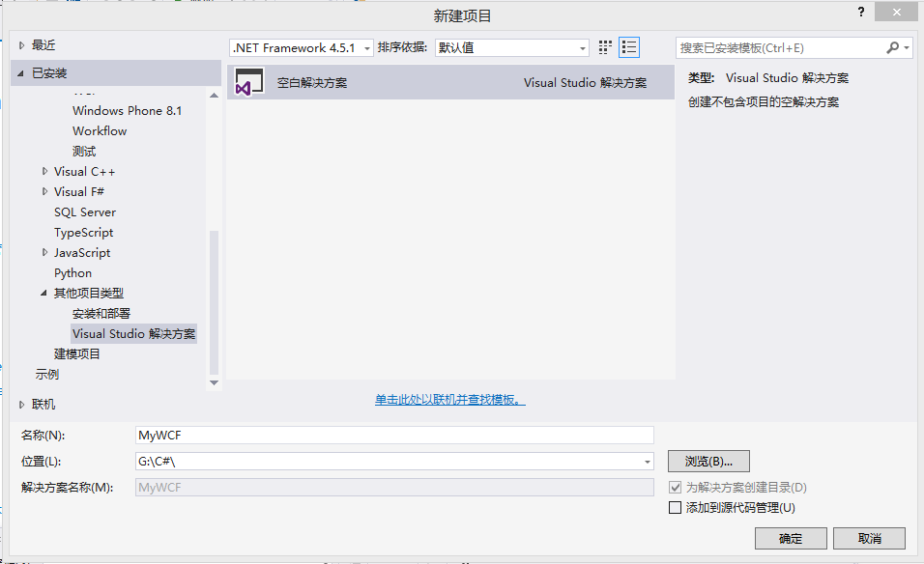
Task: Collapse the 已安装 section
Action: tap(20, 73)
